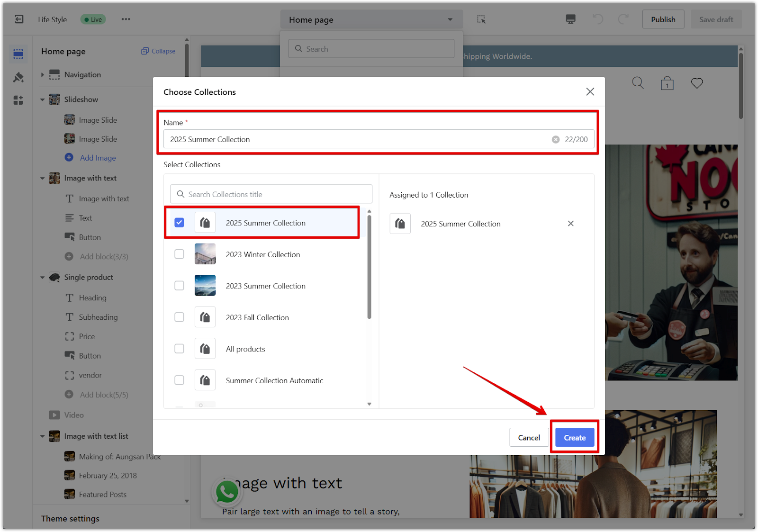Select the first Image Slide tree item
This screenshot has height=532, width=758.
click(x=98, y=120)
